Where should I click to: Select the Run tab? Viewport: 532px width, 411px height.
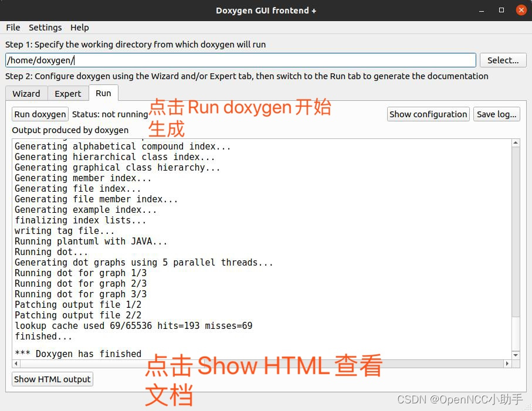[x=103, y=93]
